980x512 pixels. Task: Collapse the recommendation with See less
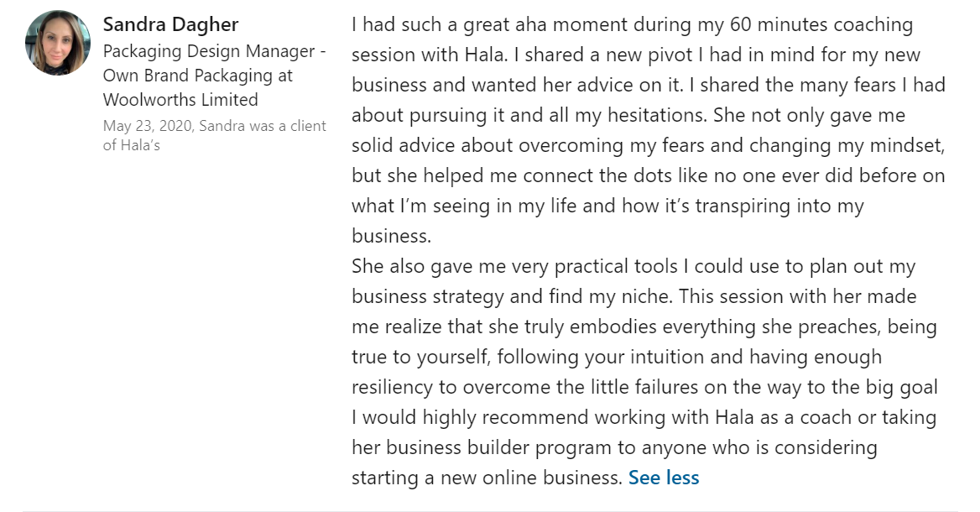tap(664, 478)
